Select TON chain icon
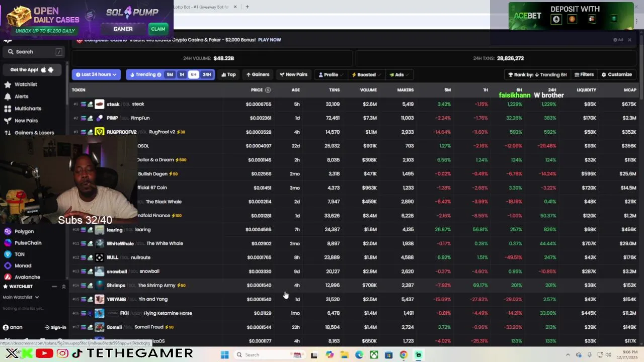Screen dimensions: 644x362 pyautogui.click(x=8, y=254)
